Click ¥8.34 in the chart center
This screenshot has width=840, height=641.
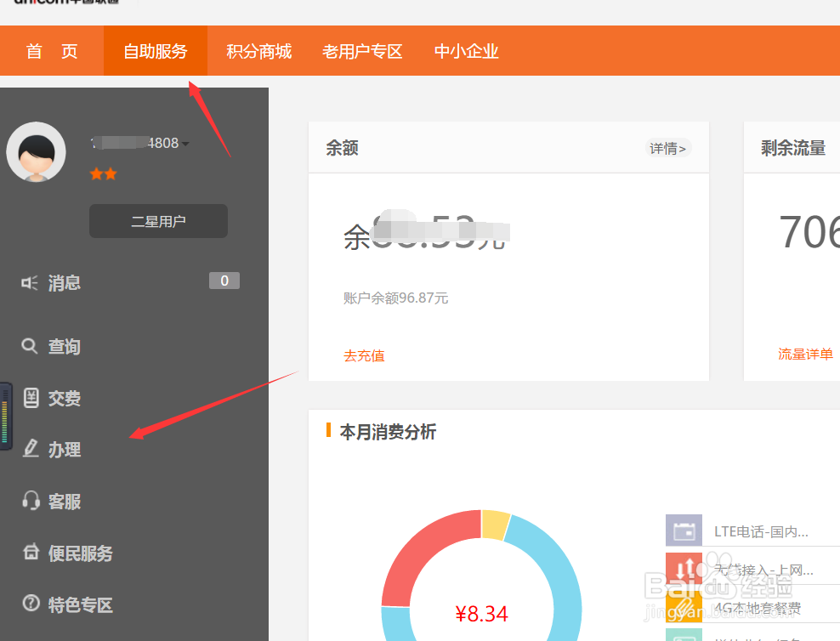(x=481, y=614)
